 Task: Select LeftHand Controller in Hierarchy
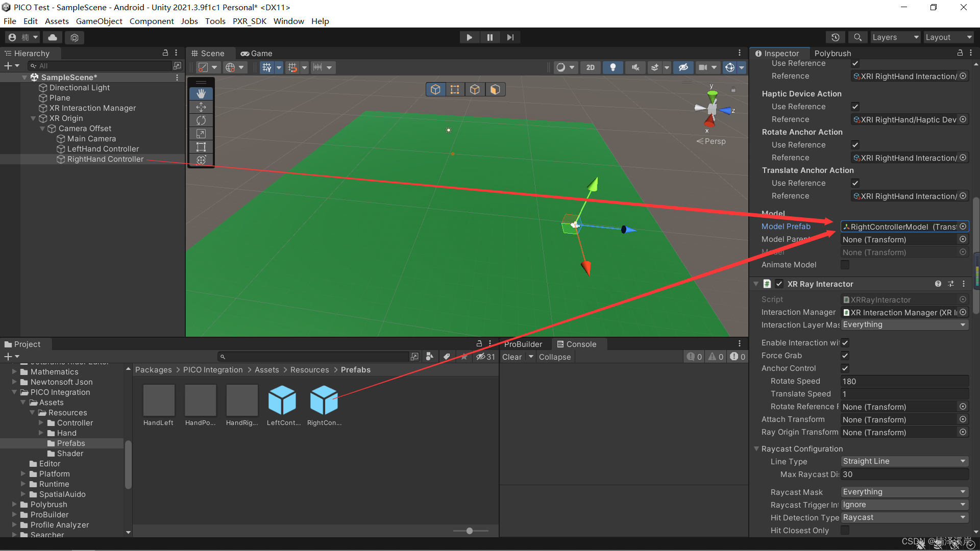point(103,149)
